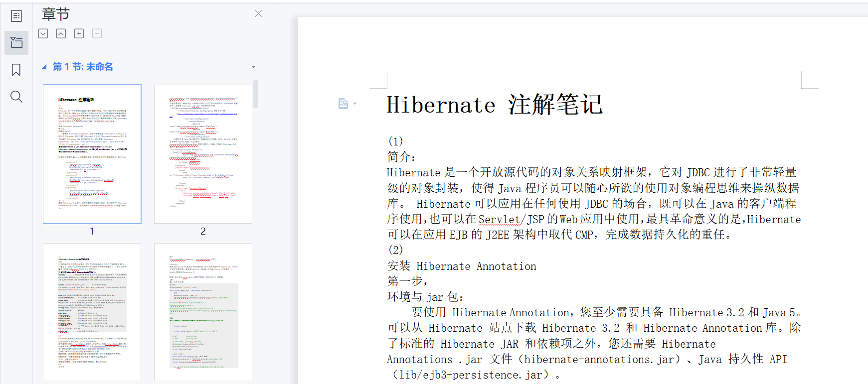
Task: Open the bookmarks sidebar icon
Action: (x=16, y=70)
